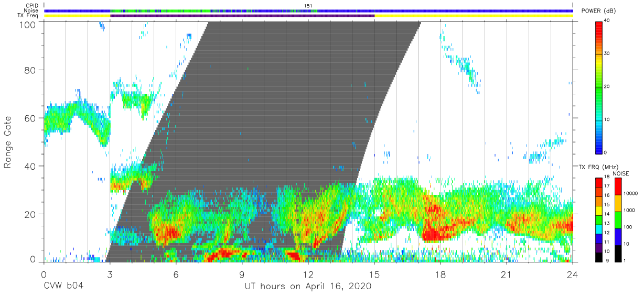Click the 12 tick on the UT hours axis
Screen dimensions: 644x297
click(308, 274)
